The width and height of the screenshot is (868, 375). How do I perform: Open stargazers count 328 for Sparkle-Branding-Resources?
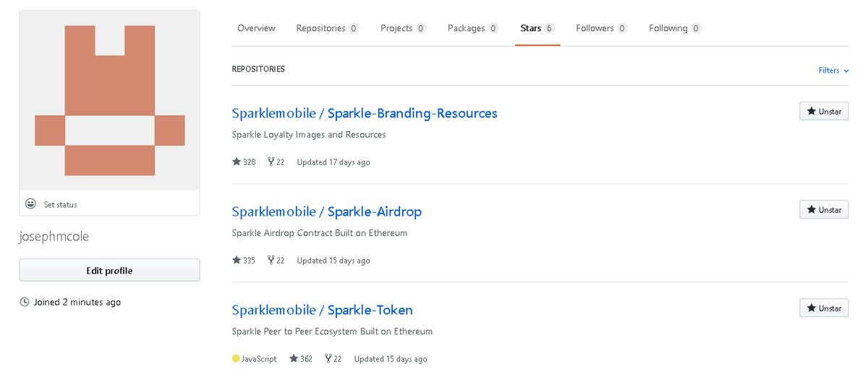click(x=244, y=162)
